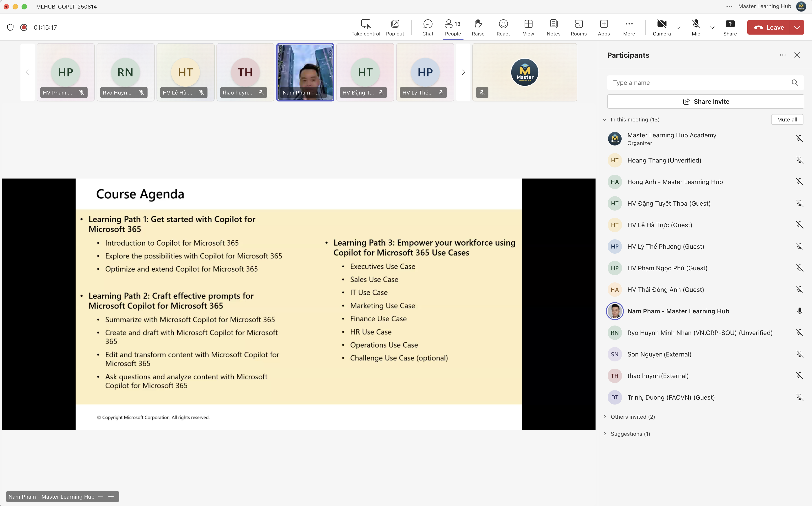The image size is (812, 506).
Task: Click the Course Agenda slide title
Action: [140, 194]
